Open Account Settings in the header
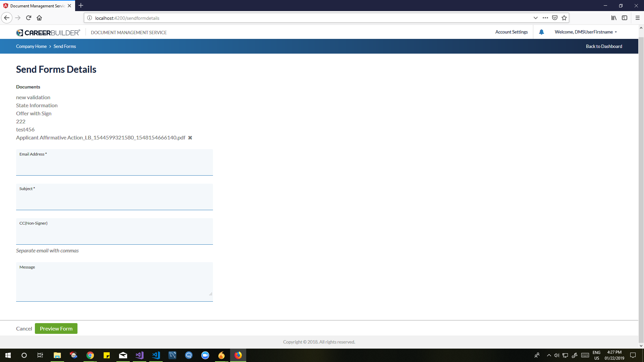The height and width of the screenshot is (362, 644). (x=511, y=32)
